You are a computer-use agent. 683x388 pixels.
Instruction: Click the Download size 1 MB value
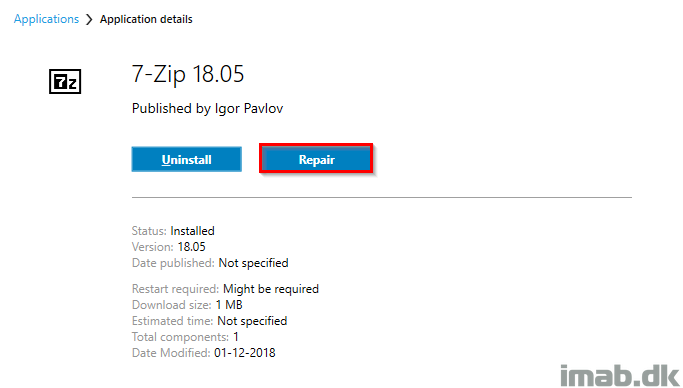[229, 305]
